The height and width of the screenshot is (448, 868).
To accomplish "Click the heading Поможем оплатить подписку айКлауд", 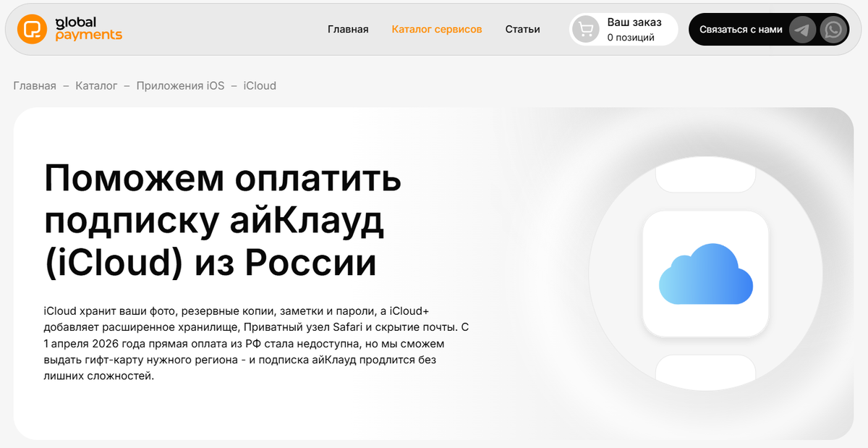I will click(223, 221).
